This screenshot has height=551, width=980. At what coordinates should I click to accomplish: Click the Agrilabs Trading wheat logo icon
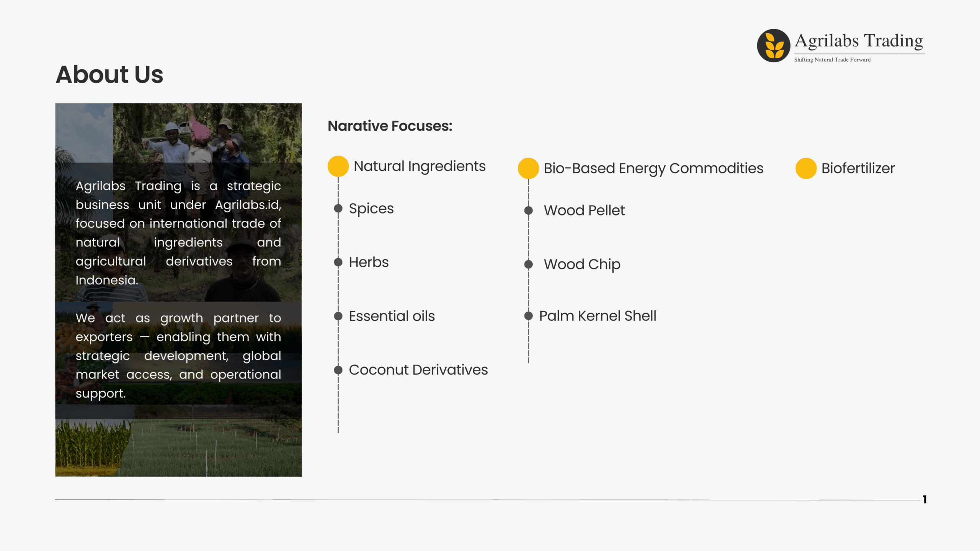(773, 46)
